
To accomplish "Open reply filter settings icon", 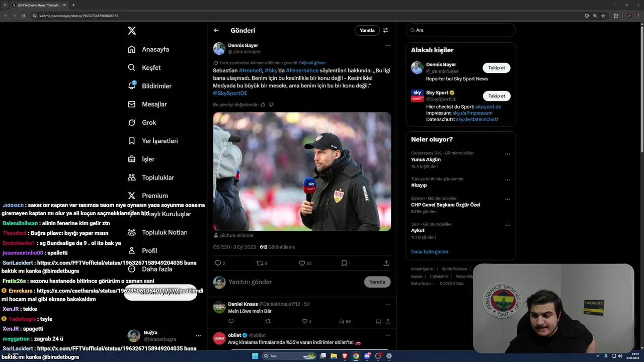I will (385, 30).
